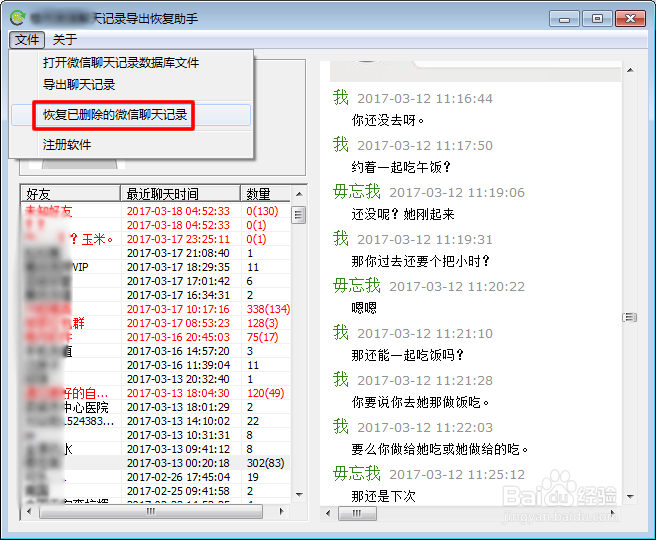Select row with count 75(17)
This screenshot has width=656, height=540.
pyautogui.click(x=156, y=337)
